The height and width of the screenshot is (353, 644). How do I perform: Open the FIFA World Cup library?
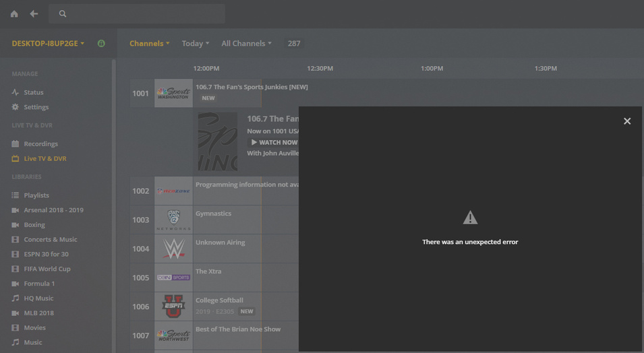47,269
